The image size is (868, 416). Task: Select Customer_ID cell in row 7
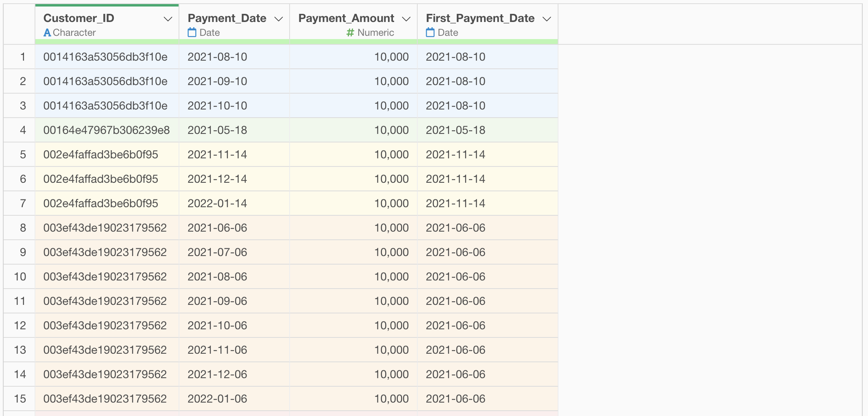[101, 204]
